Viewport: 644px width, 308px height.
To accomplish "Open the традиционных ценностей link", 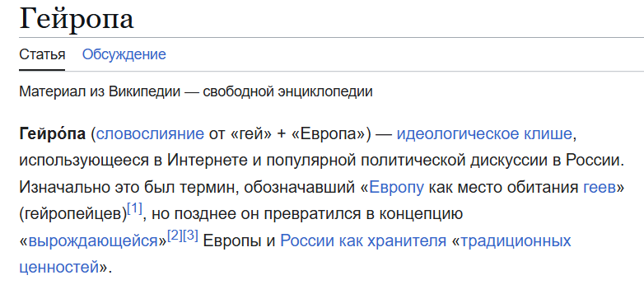I will click(516, 241).
